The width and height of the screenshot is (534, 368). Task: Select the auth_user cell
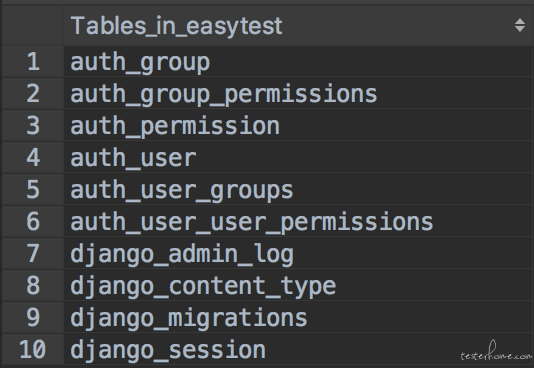pyautogui.click(x=297, y=158)
